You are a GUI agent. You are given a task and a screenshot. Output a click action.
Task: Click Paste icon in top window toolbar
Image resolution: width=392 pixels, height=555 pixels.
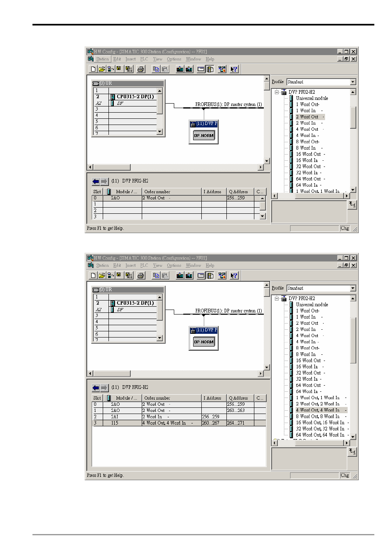pos(165,69)
